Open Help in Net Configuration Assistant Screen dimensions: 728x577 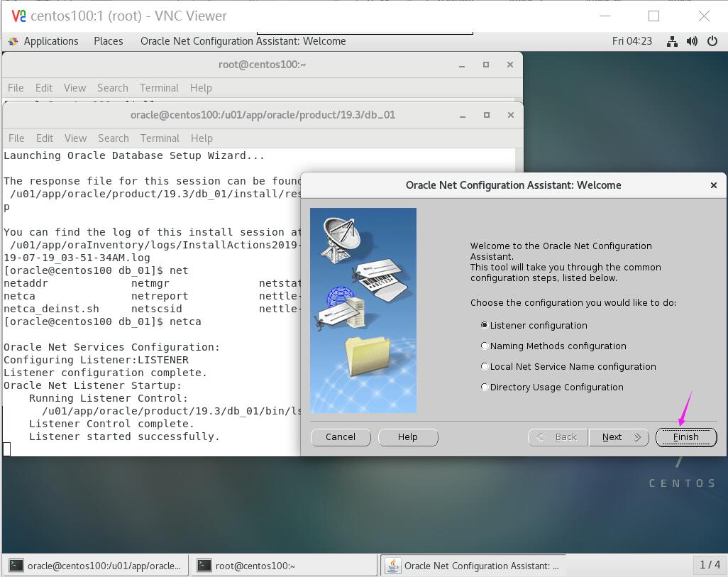click(x=408, y=436)
